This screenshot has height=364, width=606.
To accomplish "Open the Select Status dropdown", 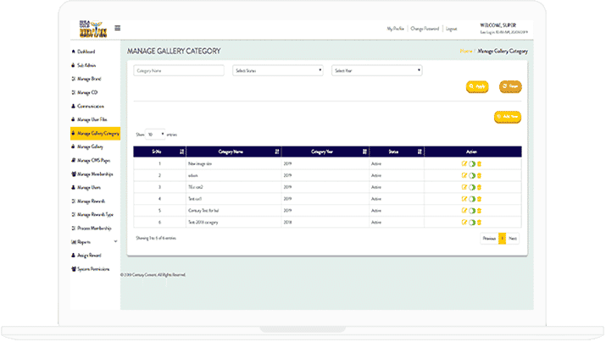I will click(x=278, y=71).
